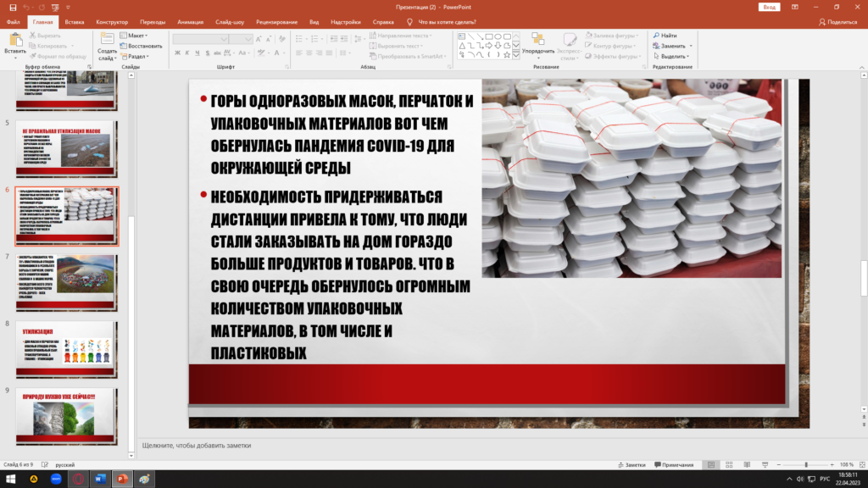Select the text box shape in the shapes gallery
Viewport: 868px width, 488px height.
click(x=462, y=36)
